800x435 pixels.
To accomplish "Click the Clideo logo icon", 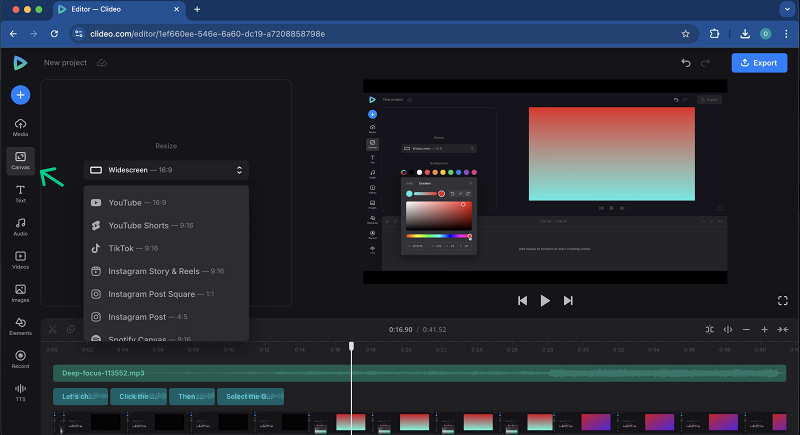I will pyautogui.click(x=20, y=63).
